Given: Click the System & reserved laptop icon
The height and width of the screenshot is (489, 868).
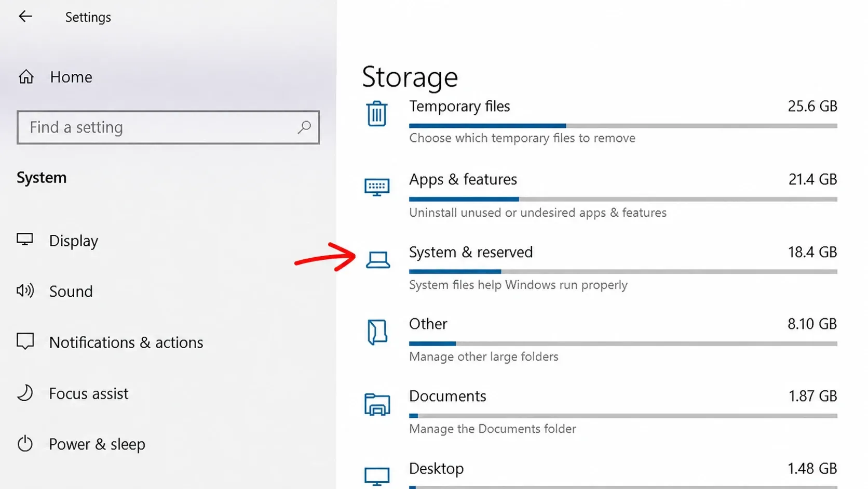Looking at the screenshot, I should click(377, 260).
